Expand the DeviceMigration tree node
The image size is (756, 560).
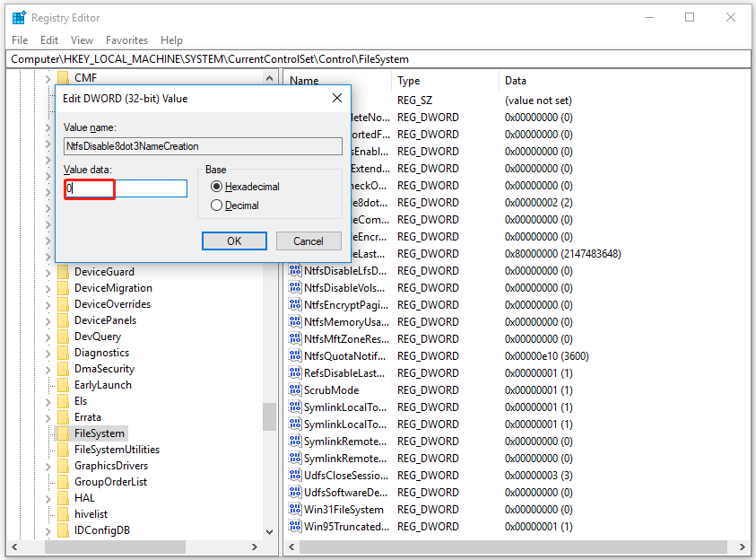[x=48, y=288]
